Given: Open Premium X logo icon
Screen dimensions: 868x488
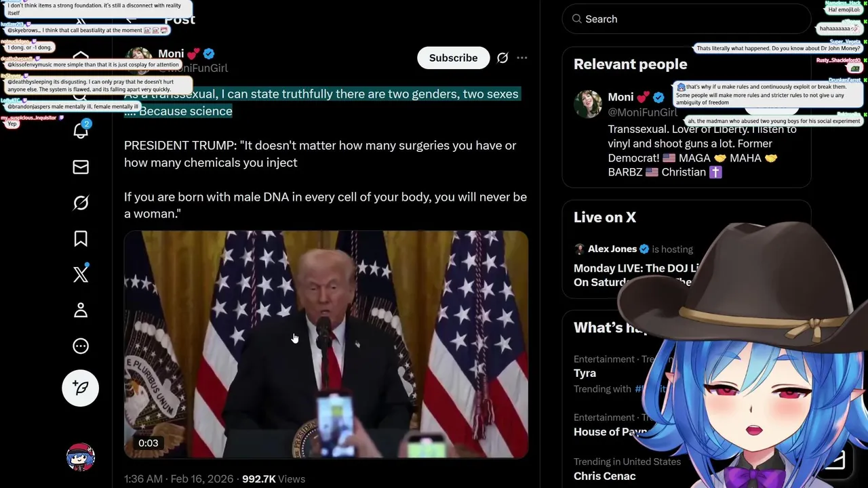Looking at the screenshot, I should pos(81,274).
